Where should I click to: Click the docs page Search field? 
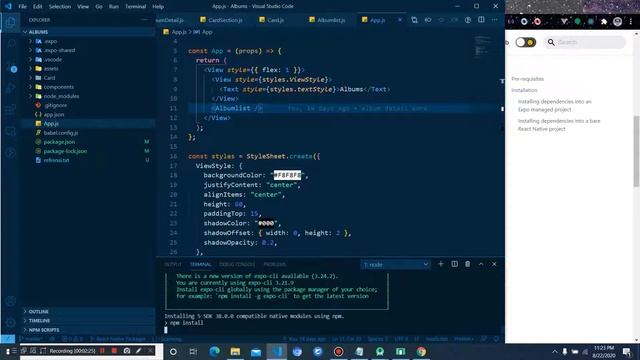pos(585,42)
